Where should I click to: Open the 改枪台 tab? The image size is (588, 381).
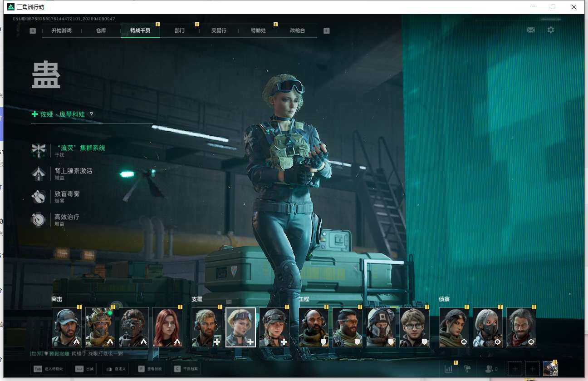(297, 31)
